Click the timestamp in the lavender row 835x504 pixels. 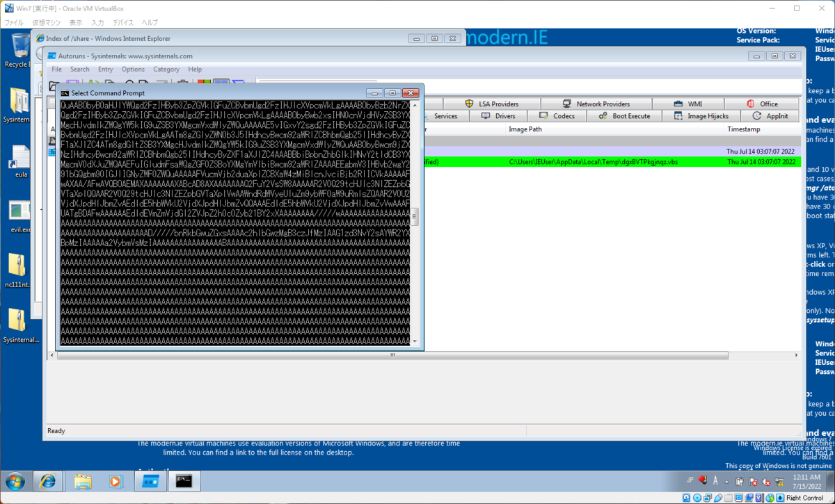coord(761,151)
